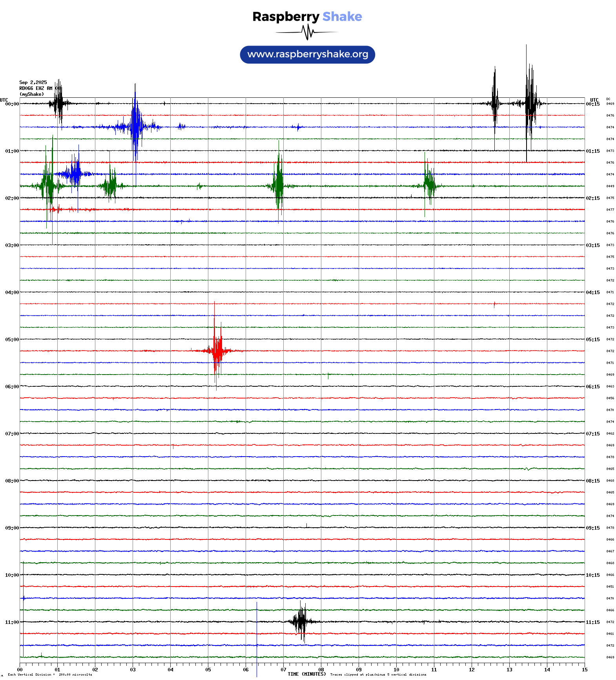Screen dimensions: 616x680
Task: Click the DC column header at top right
Action: 608,99
